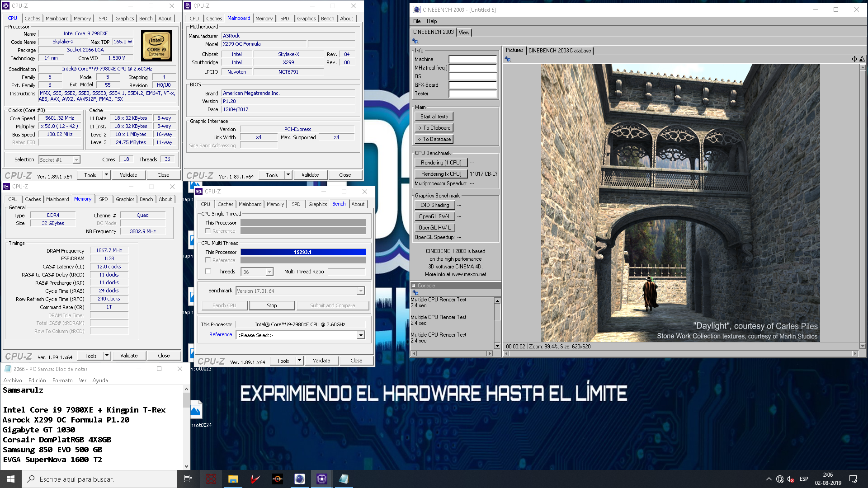Click the pin icon under the CINEBENCH 2003 tab
This screenshot has width=868, height=488.
pyautogui.click(x=415, y=41)
